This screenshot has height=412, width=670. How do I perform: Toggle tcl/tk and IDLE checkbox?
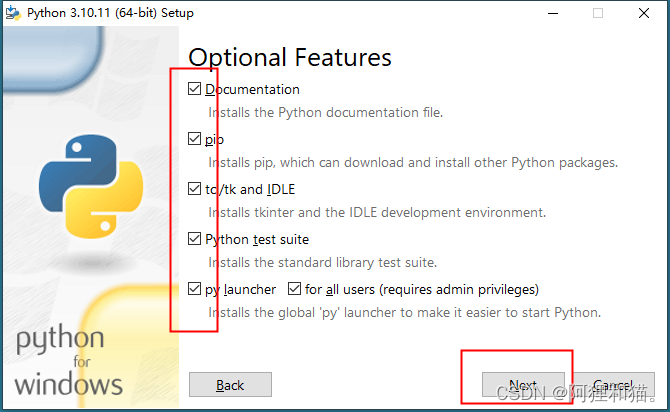pos(194,189)
